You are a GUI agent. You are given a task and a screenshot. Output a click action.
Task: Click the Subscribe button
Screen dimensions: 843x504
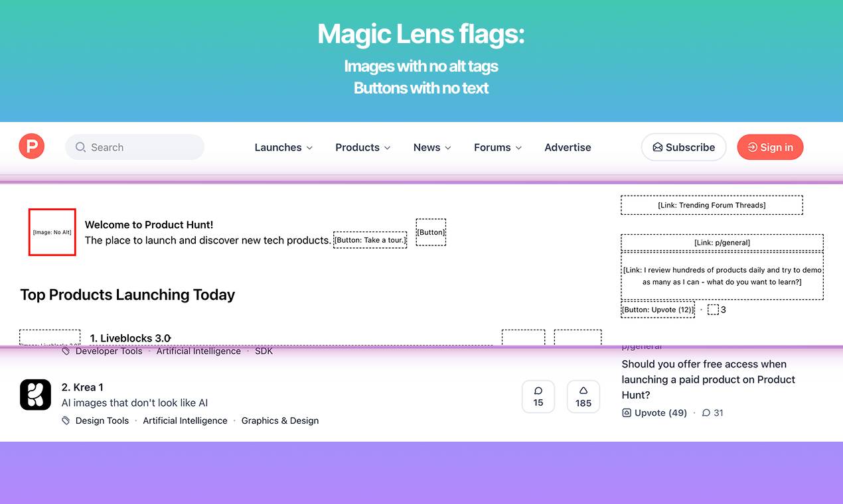click(683, 147)
